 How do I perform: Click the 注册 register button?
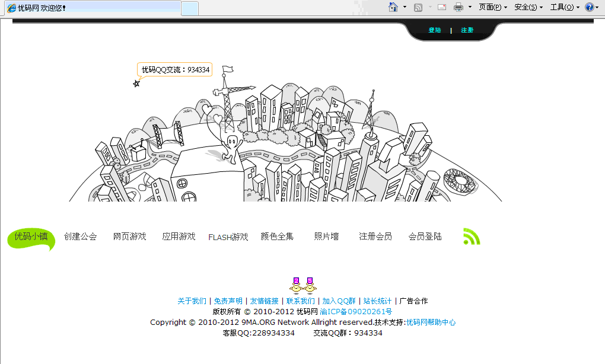pyautogui.click(x=467, y=30)
